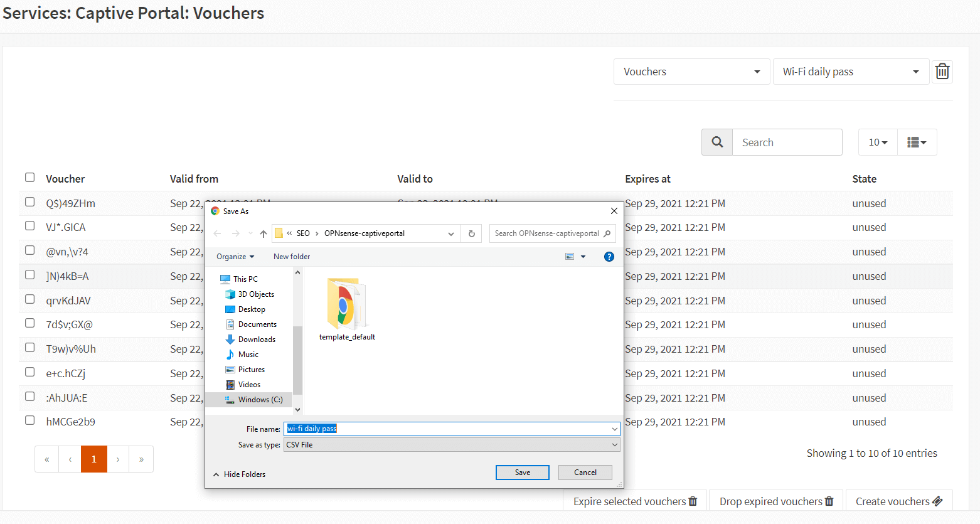This screenshot has width=980, height=524.
Task: Check the box for voucher Q$)49ZHm
Action: pos(29,202)
